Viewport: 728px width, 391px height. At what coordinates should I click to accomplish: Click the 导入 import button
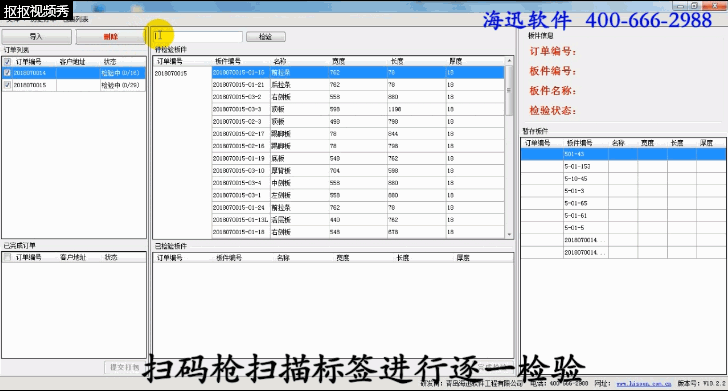click(37, 37)
